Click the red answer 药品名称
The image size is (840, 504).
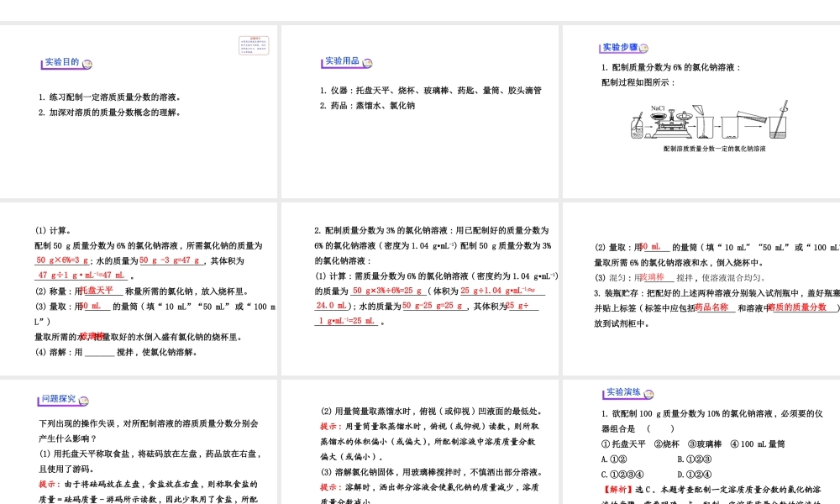pos(712,307)
